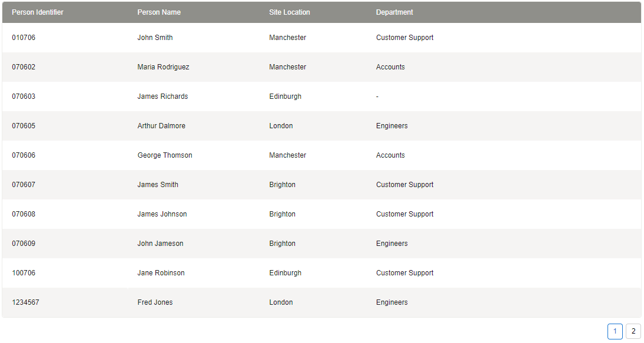Select the Arthur Dalmore row
This screenshot has height=343, width=644.
(161, 126)
